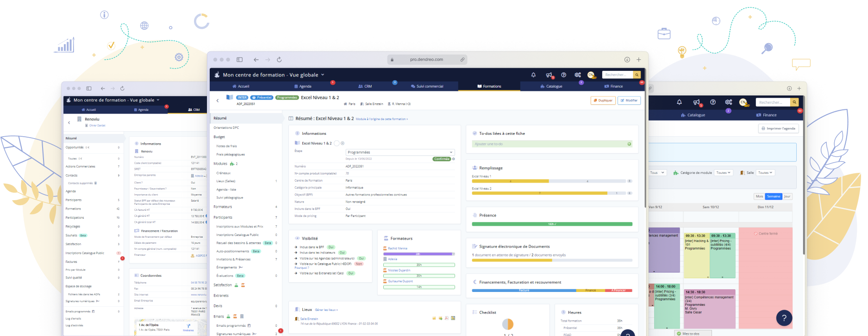Click green participant icon beside Satisfaction
This screenshot has height=336, width=868.
236,285
